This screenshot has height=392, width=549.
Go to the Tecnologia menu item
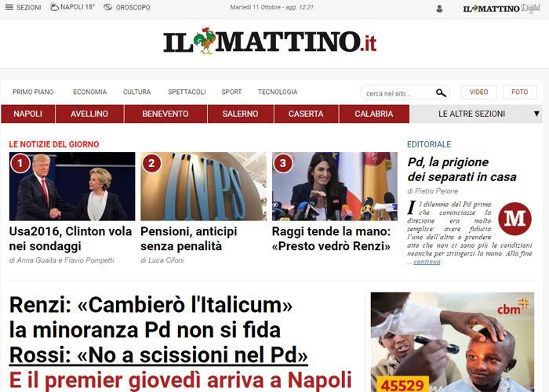click(278, 92)
